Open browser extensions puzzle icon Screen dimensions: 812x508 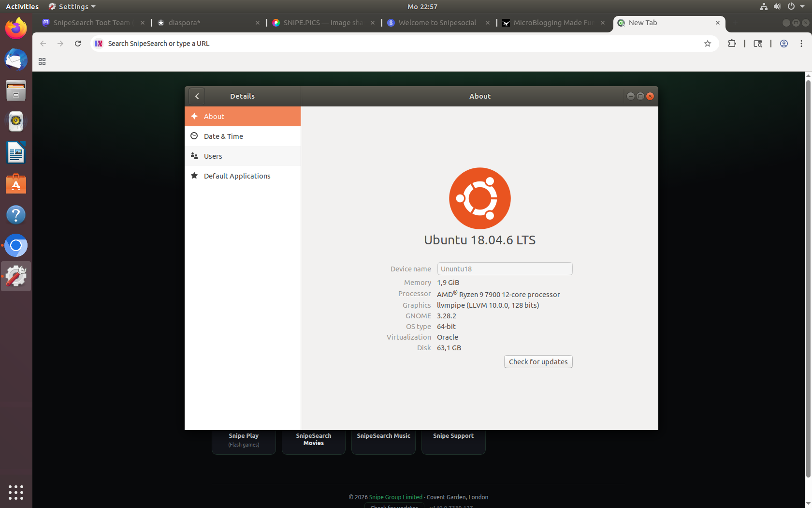tap(732, 44)
